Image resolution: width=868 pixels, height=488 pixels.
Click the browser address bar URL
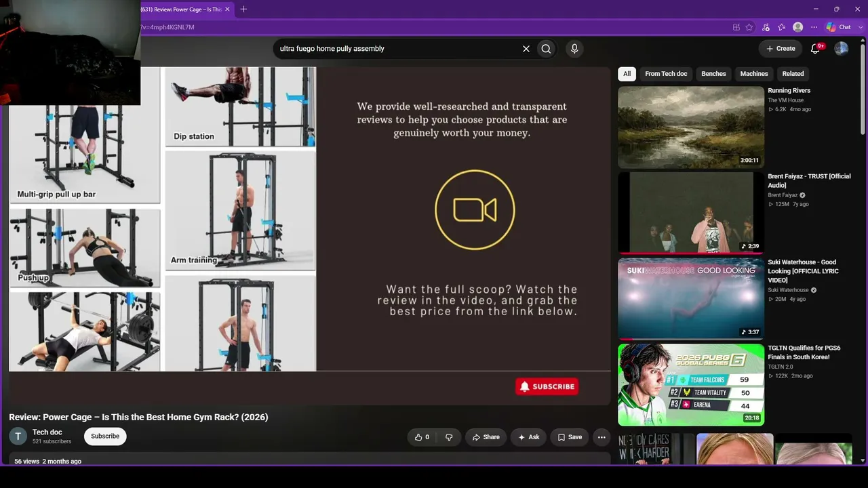[167, 27]
